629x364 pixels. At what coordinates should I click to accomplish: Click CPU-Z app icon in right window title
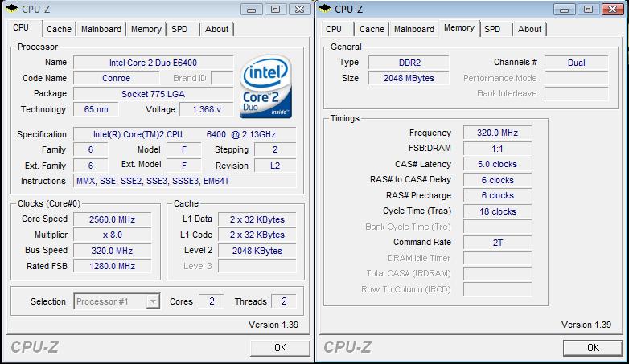tap(325, 8)
